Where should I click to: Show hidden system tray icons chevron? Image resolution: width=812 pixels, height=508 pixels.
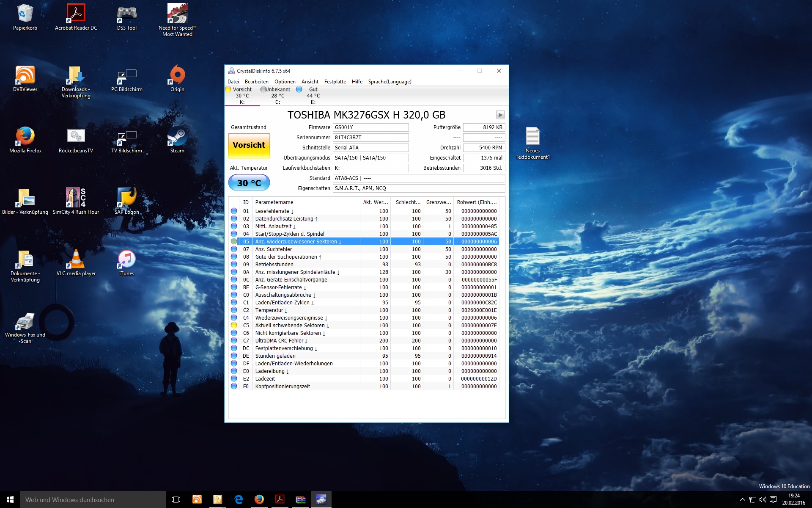(x=742, y=500)
